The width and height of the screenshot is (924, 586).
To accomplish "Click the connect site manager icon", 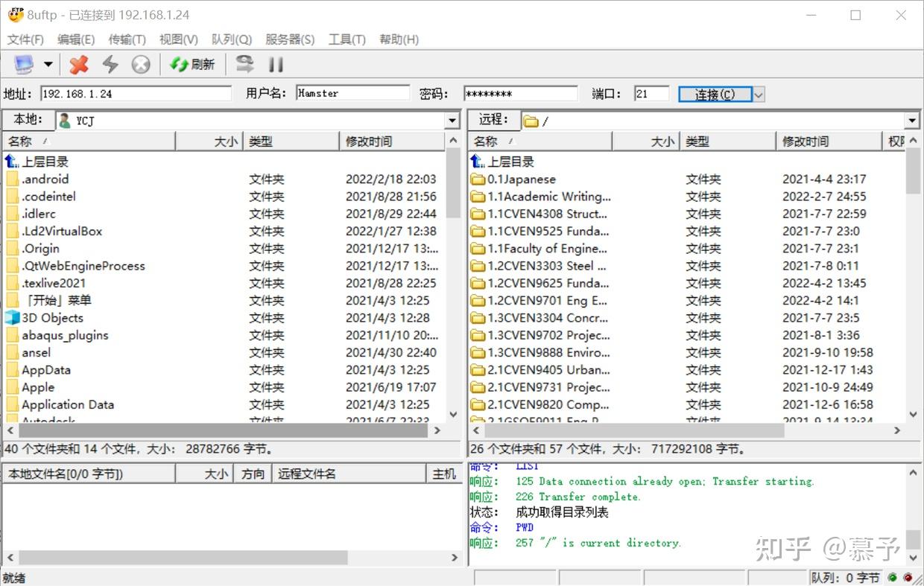I will [x=22, y=64].
